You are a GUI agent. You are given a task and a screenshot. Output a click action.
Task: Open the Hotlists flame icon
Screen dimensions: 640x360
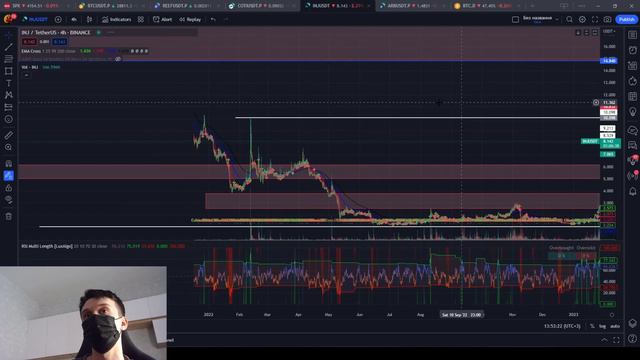pyautogui.click(x=632, y=81)
